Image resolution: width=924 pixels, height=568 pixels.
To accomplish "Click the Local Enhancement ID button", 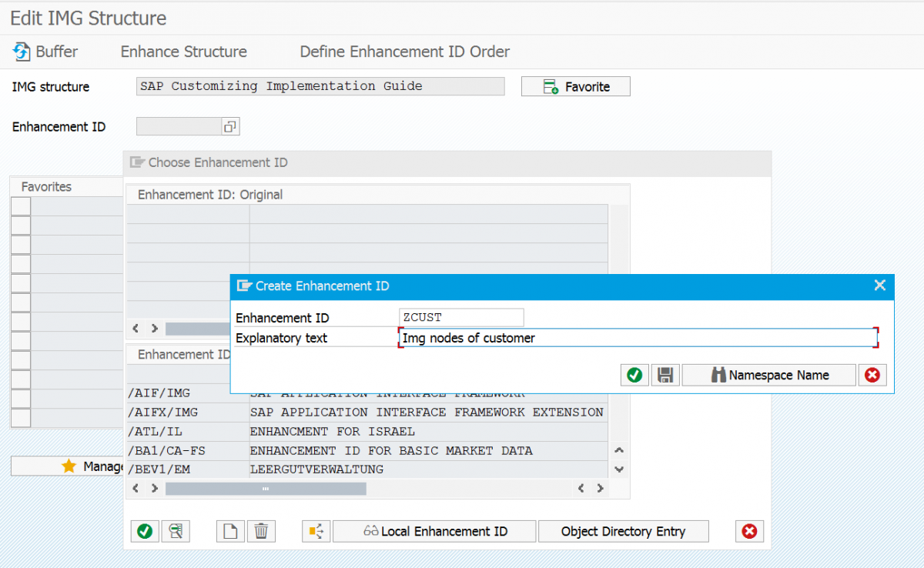I will tap(434, 530).
